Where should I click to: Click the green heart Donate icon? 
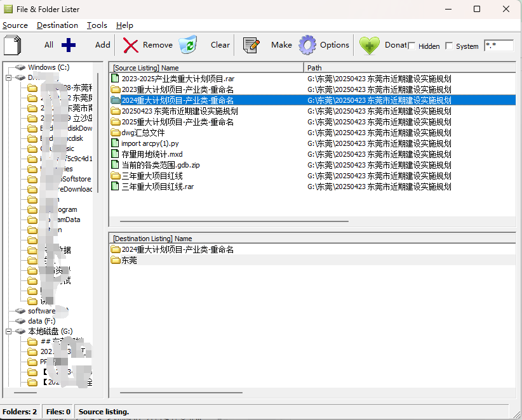[x=369, y=45]
